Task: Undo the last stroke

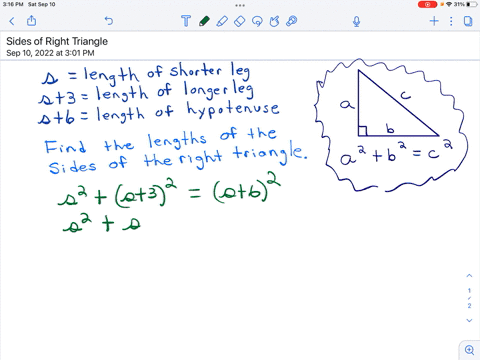Action: (x=109, y=21)
